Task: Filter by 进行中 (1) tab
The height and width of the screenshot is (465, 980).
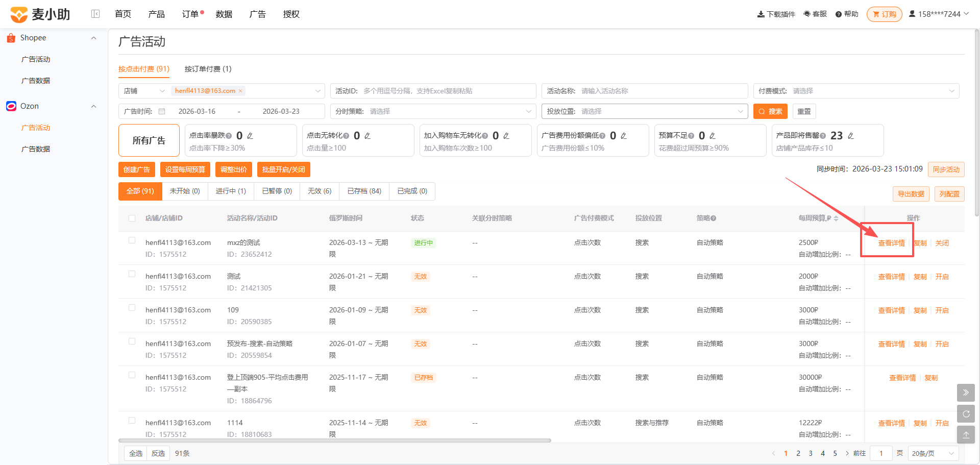Action: (231, 191)
